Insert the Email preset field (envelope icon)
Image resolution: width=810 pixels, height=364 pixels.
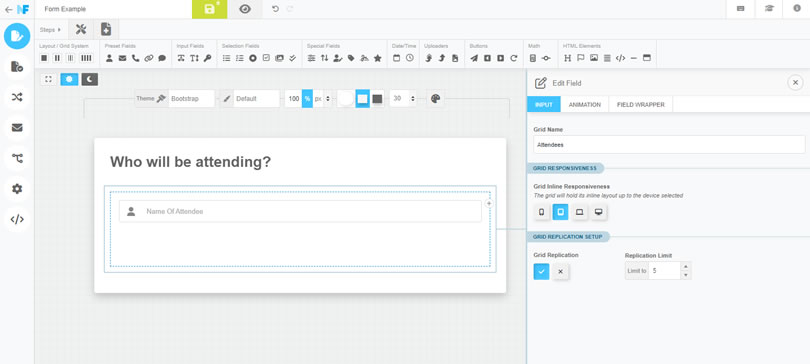[x=122, y=58]
